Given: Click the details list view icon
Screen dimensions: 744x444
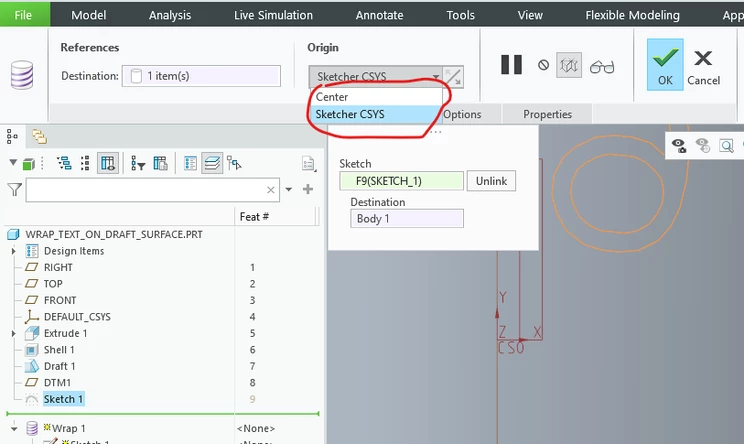Looking at the screenshot, I should pyautogui.click(x=190, y=163).
